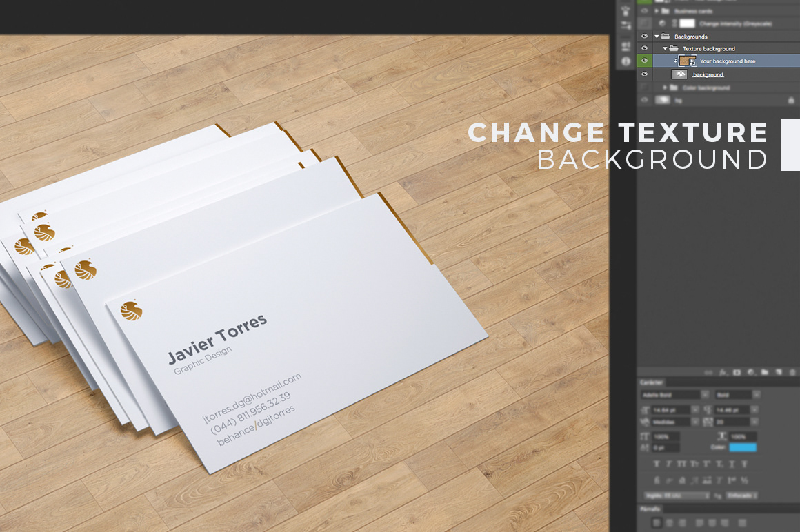Select the 'Business cards' group name
Screen dimensions: 800x532
click(x=693, y=11)
